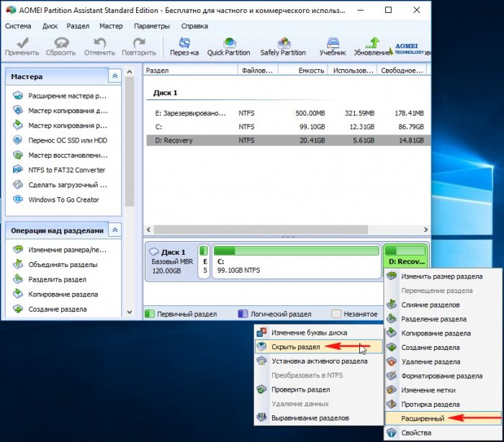Click the Update (Обновление) toolbar icon

[372, 42]
